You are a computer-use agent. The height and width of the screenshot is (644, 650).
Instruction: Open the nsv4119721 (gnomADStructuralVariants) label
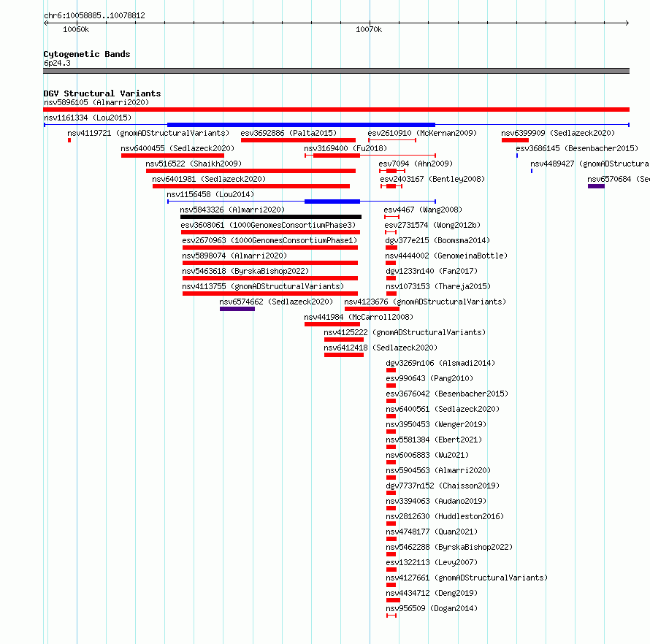point(148,133)
